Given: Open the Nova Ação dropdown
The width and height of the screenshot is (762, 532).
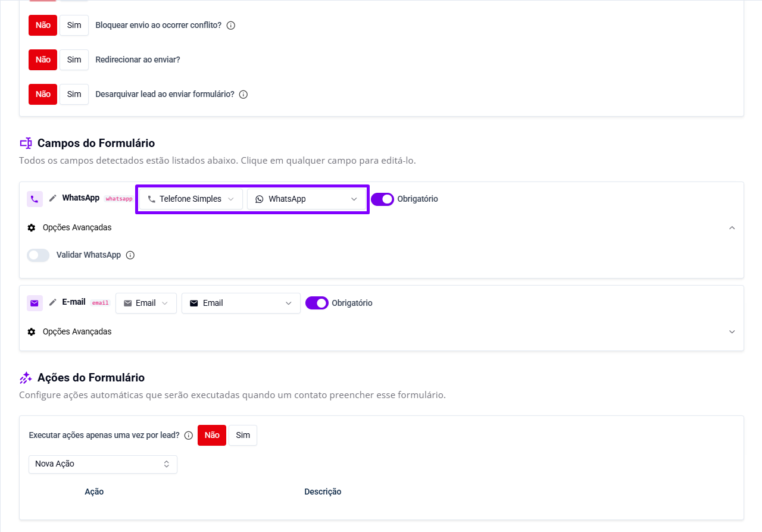Looking at the screenshot, I should coord(102,464).
